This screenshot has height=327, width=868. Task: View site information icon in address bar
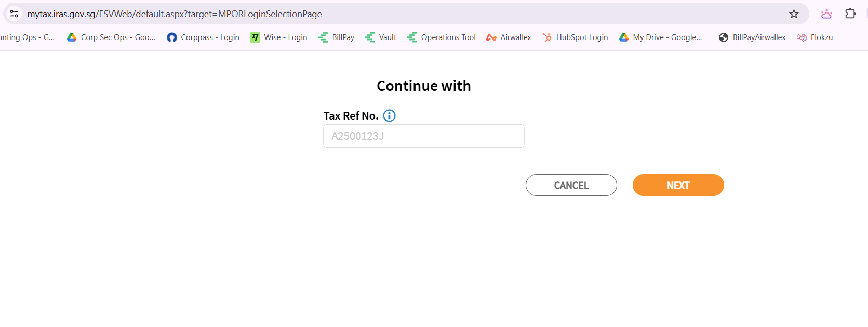[15, 14]
